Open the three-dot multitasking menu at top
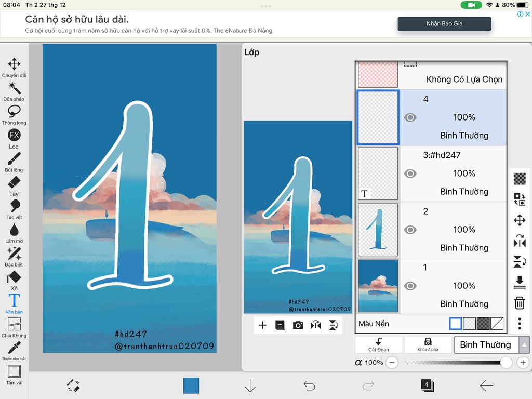The image size is (532, 399). [x=266, y=6]
